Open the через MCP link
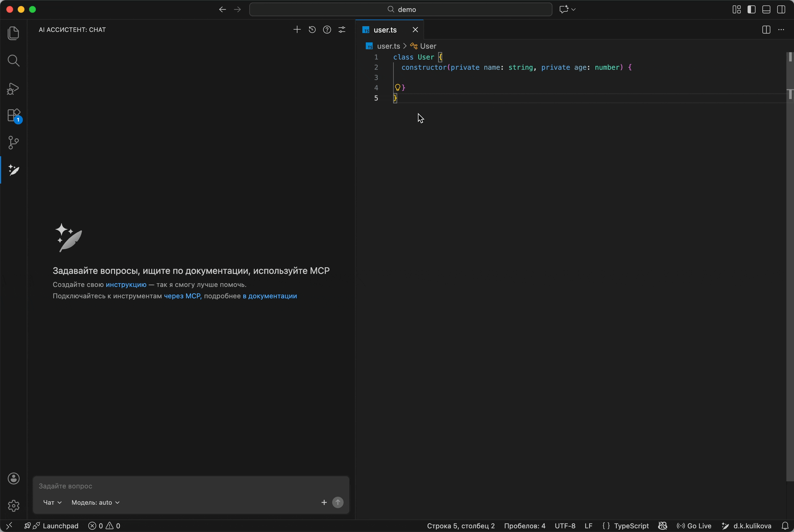 183,296
